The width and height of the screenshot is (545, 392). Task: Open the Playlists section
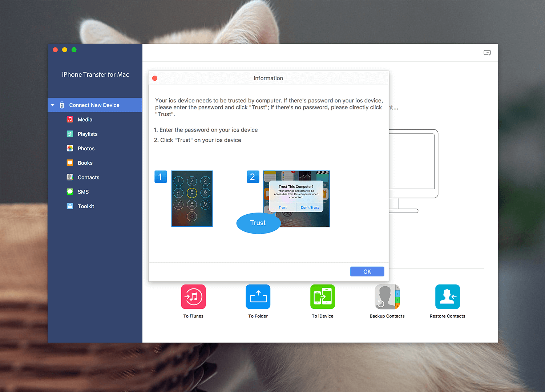tap(88, 134)
